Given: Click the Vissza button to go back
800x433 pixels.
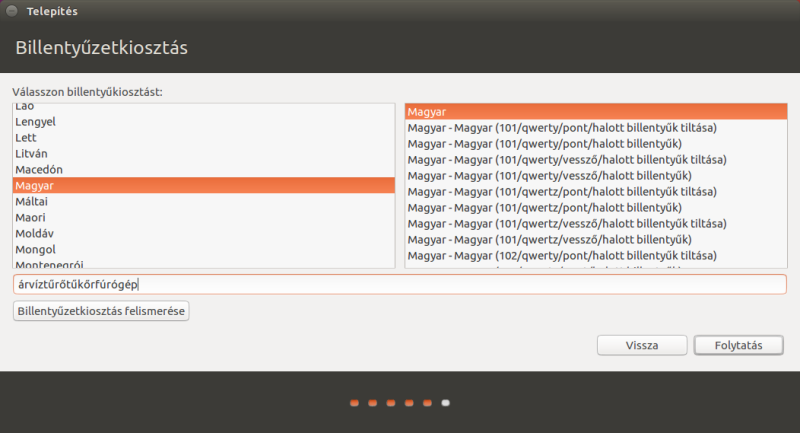Looking at the screenshot, I should pos(641,345).
